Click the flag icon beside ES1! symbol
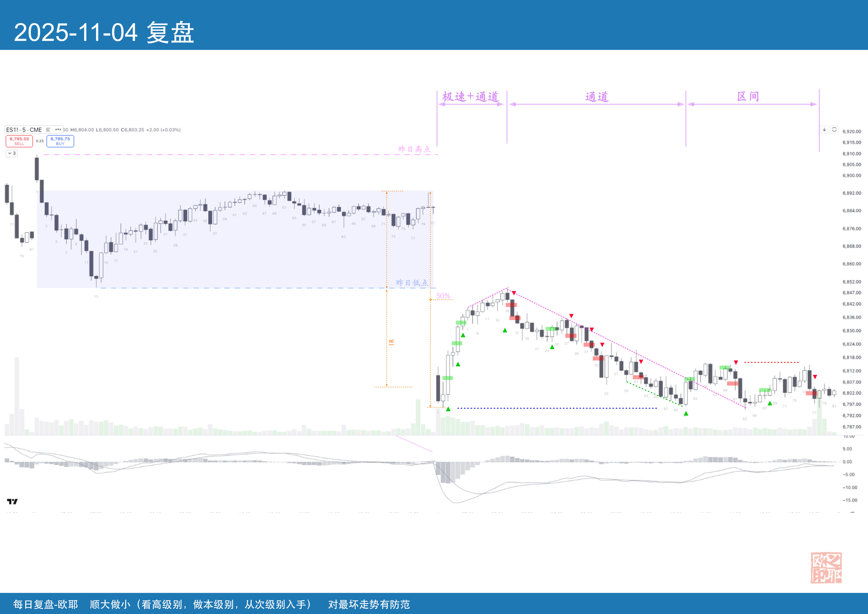This screenshot has width=868, height=614. (x=48, y=130)
